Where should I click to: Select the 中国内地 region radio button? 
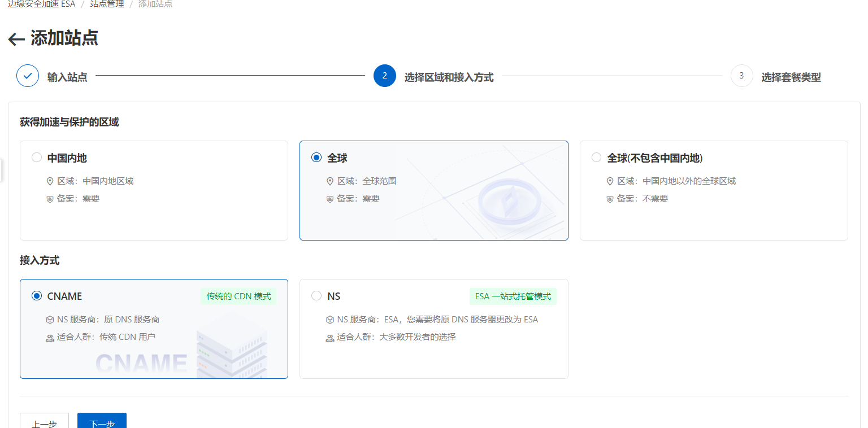click(36, 158)
